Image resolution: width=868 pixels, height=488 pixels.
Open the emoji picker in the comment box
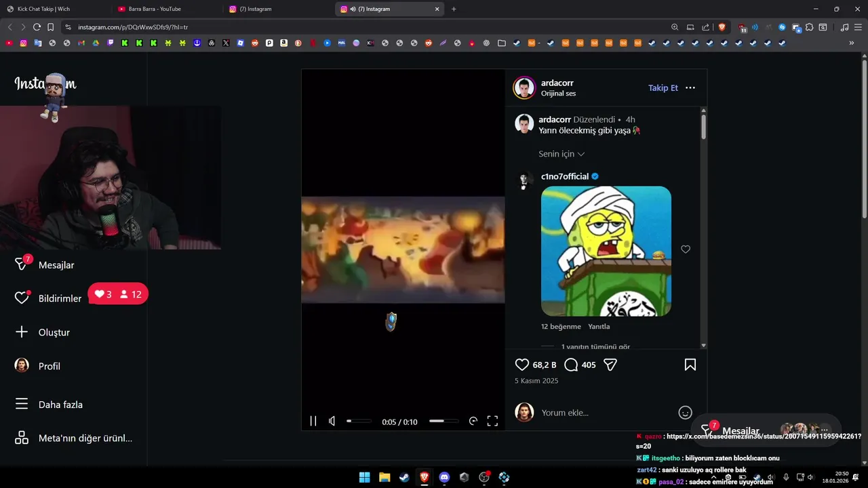685,412
